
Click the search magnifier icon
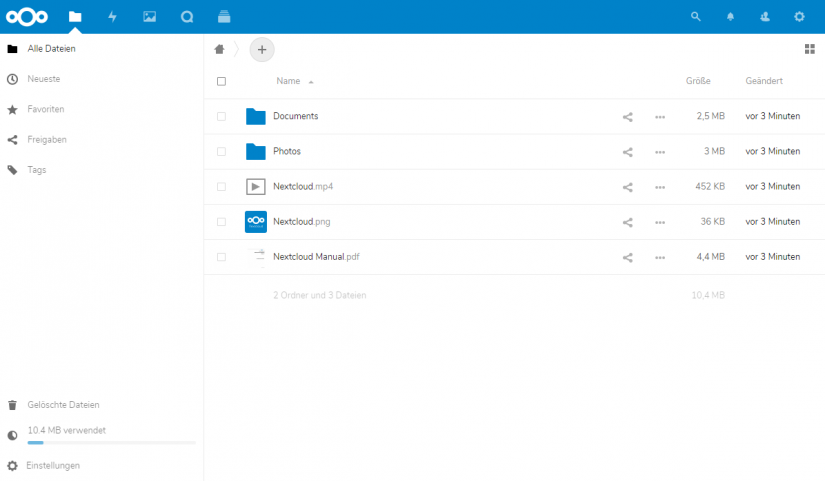click(x=697, y=17)
